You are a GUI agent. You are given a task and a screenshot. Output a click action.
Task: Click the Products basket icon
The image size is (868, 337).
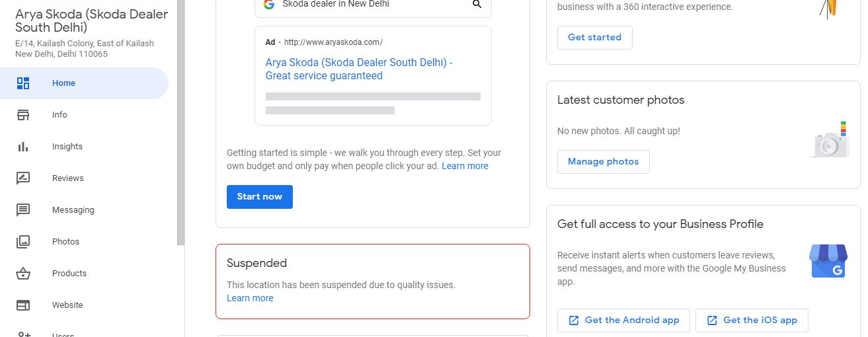(x=23, y=274)
